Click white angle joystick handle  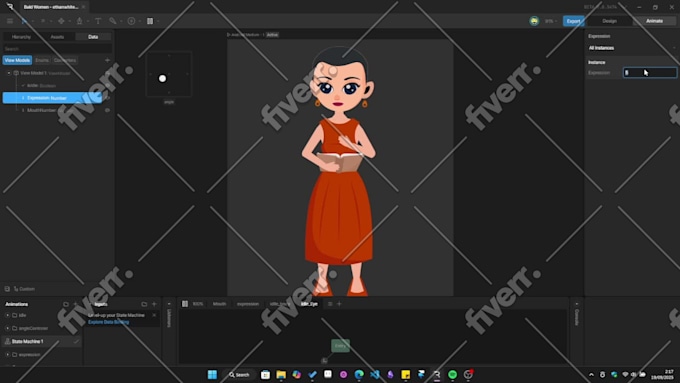[162, 79]
